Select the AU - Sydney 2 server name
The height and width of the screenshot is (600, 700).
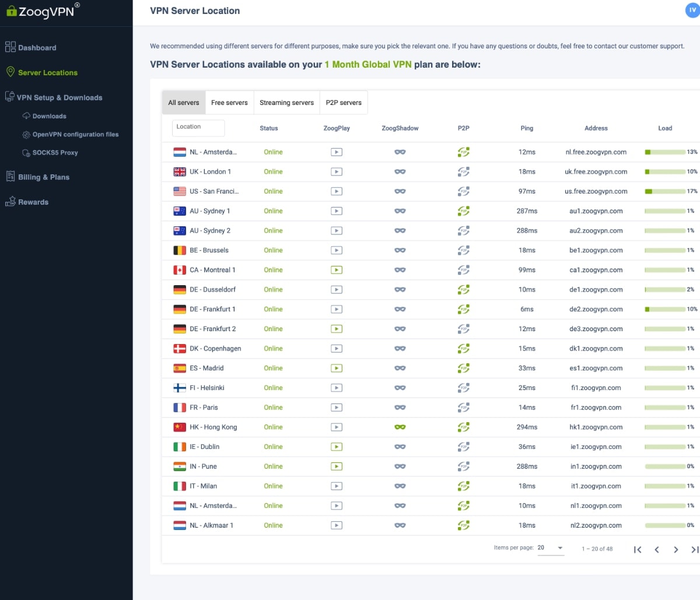[210, 230]
